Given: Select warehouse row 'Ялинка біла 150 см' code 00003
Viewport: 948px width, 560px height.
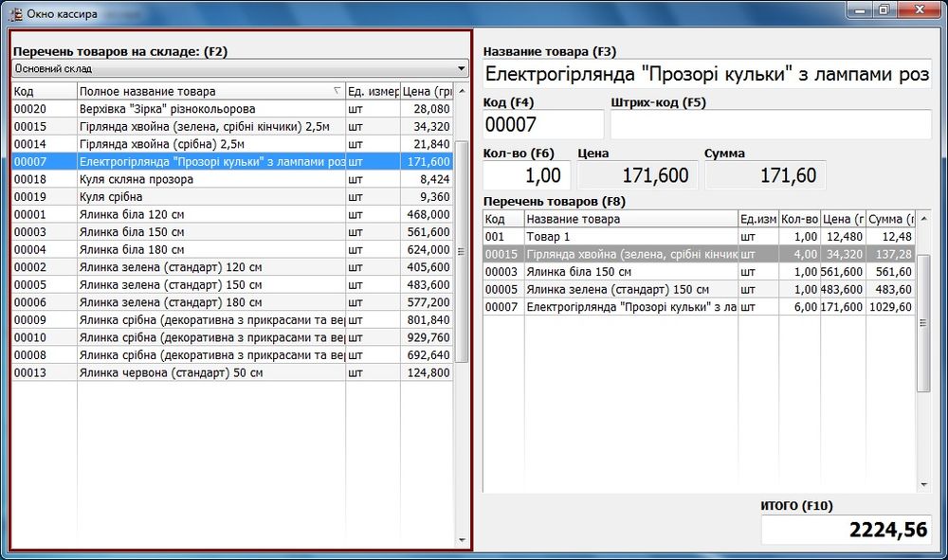Looking at the screenshot, I should pos(232,231).
